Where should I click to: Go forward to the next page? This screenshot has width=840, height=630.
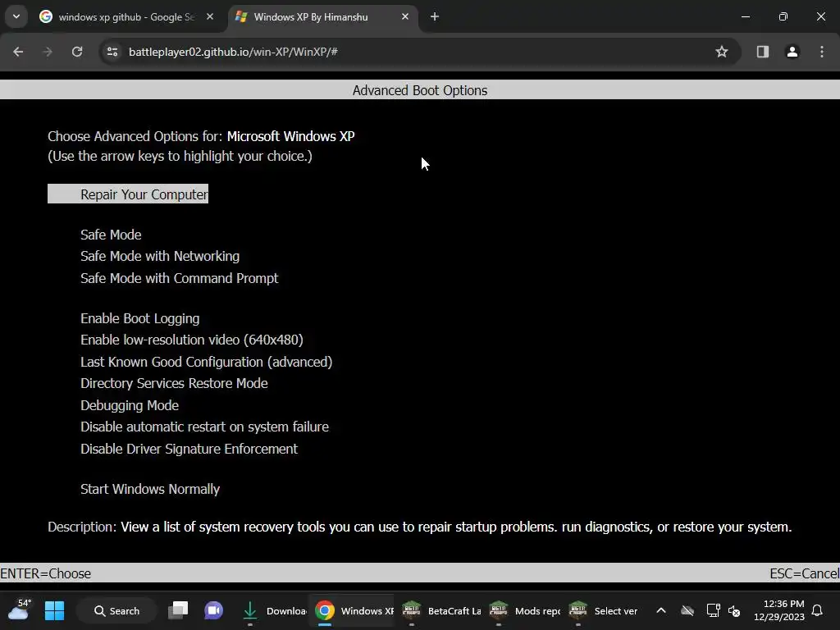point(48,52)
